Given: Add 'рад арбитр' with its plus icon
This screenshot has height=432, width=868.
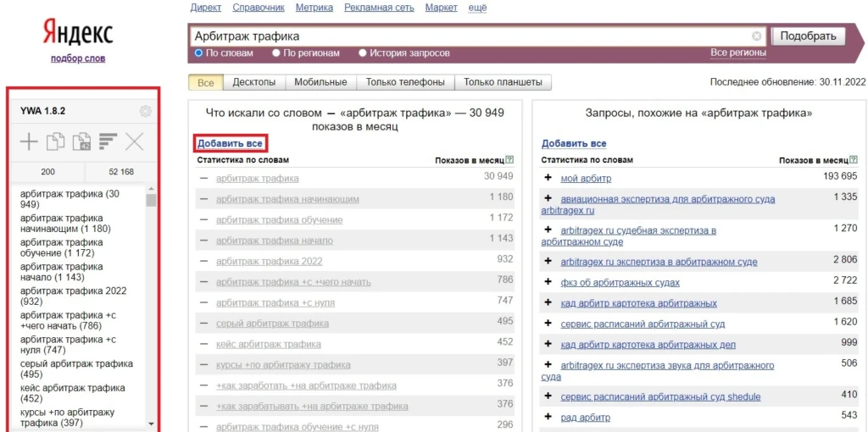Looking at the screenshot, I should (x=548, y=418).
